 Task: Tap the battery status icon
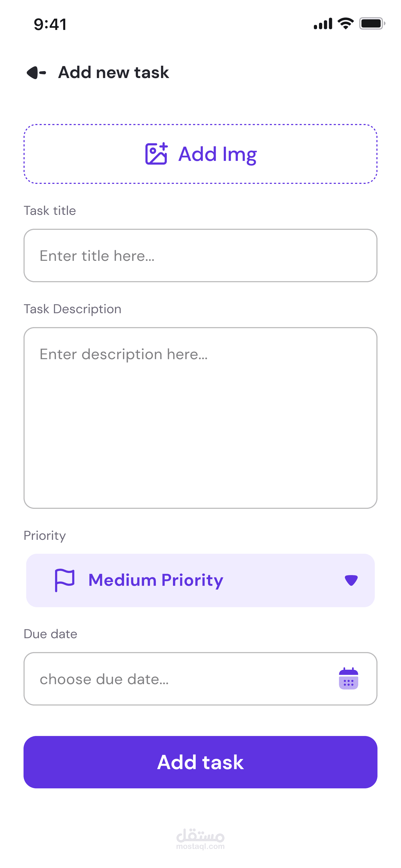pos(372,24)
